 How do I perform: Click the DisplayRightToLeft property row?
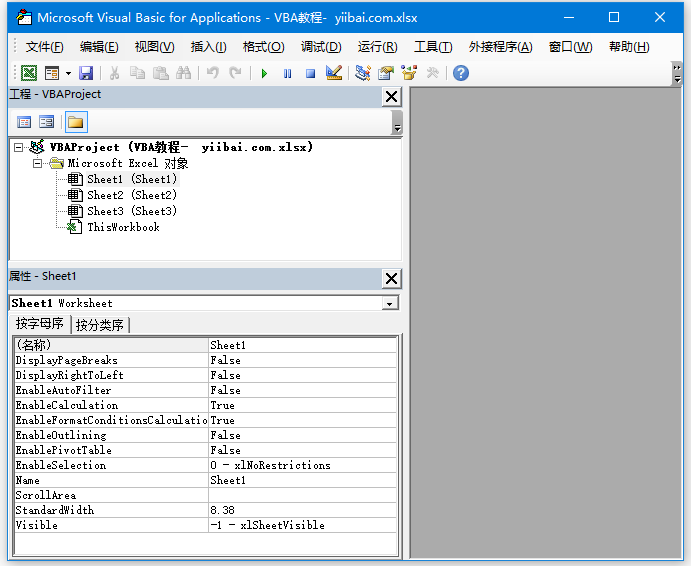tap(205, 375)
